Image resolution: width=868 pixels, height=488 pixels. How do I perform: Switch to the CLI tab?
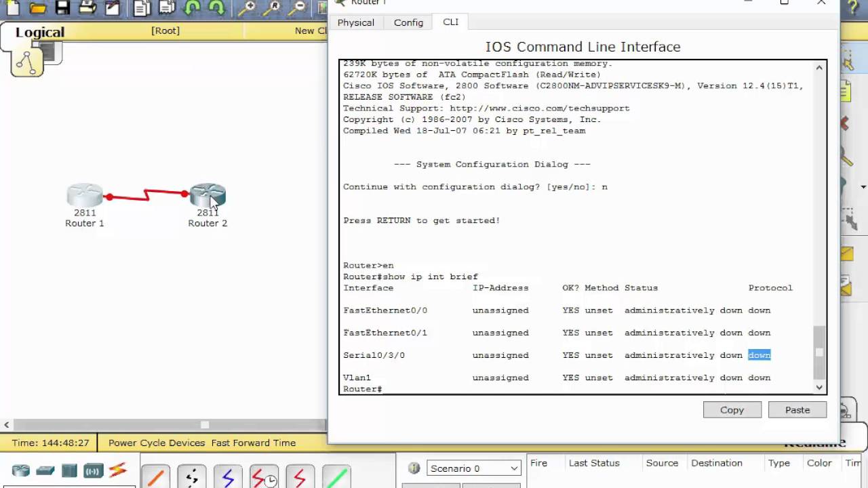pyautogui.click(x=451, y=22)
